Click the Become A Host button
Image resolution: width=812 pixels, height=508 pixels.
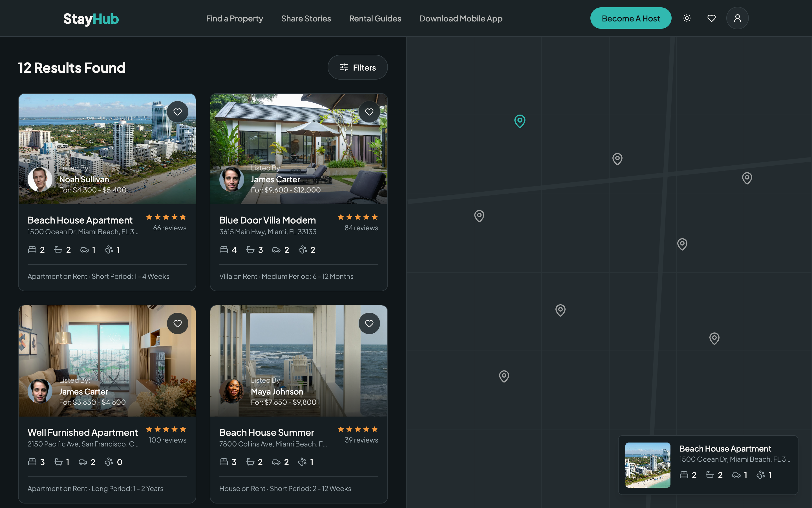[631, 18]
